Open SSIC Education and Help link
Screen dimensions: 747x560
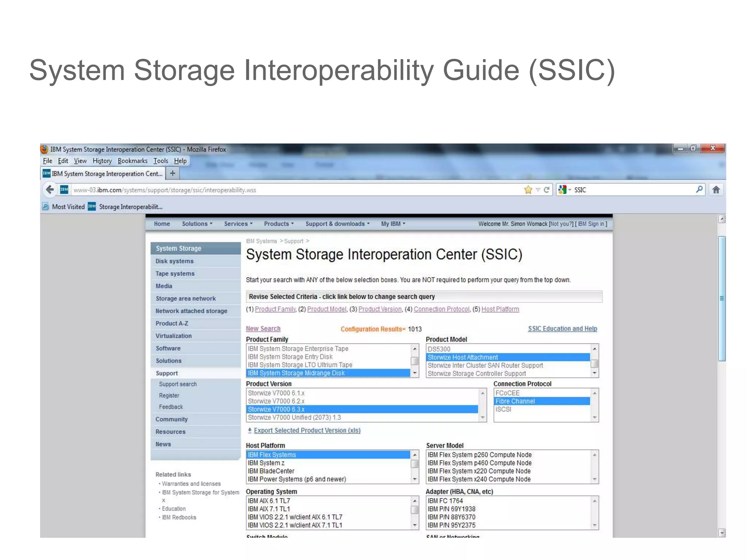pos(562,328)
